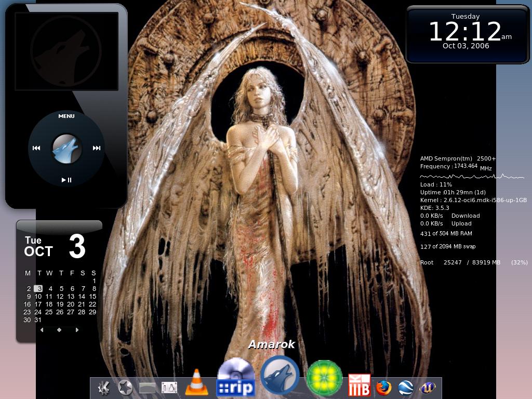The width and height of the screenshot is (532, 399).
Task: Click the large '3' on calendar header
Action: (77, 247)
